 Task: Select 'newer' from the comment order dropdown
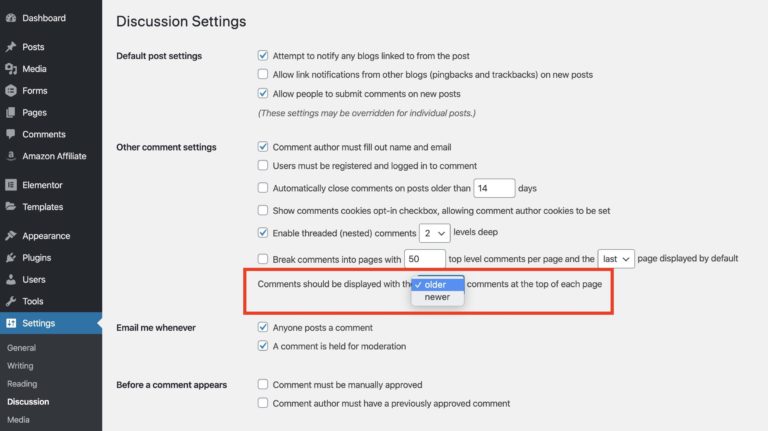437,297
